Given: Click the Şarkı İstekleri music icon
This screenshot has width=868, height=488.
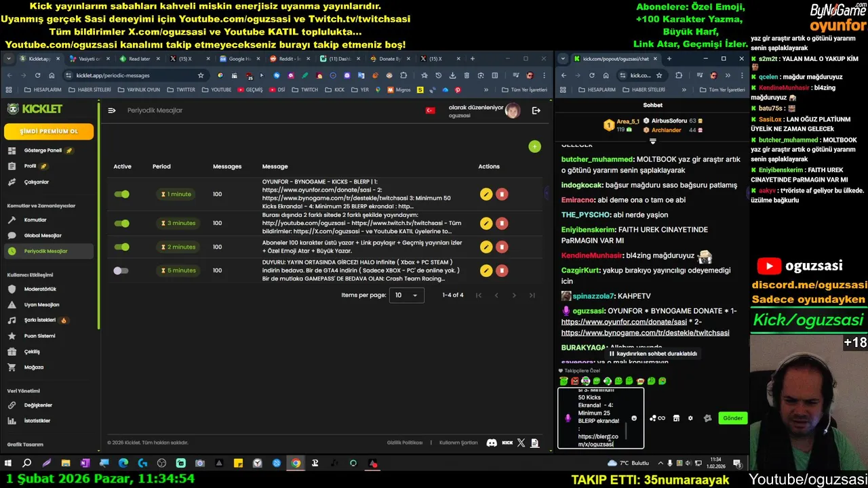Looking at the screenshot, I should [x=12, y=320].
